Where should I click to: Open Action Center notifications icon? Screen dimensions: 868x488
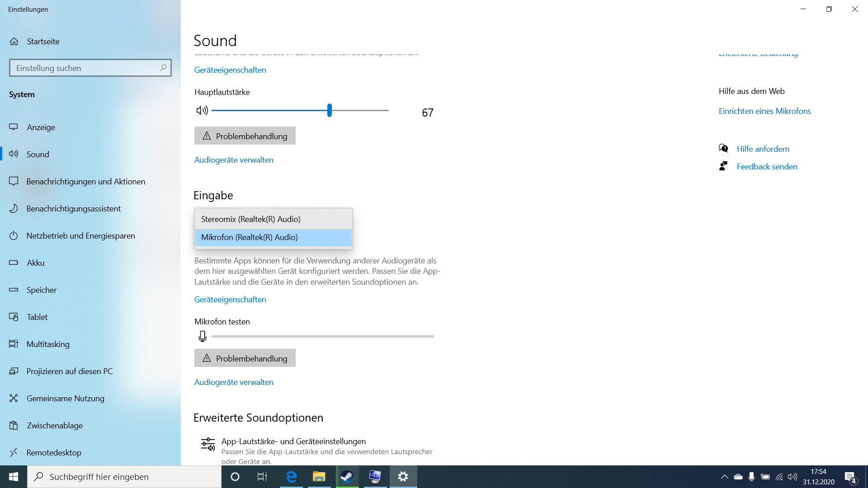[850, 477]
